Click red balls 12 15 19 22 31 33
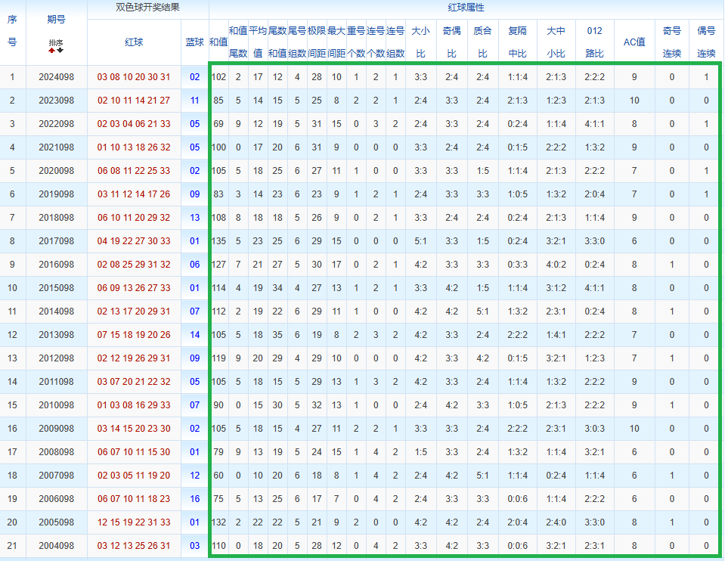728x561 pixels. [x=134, y=522]
